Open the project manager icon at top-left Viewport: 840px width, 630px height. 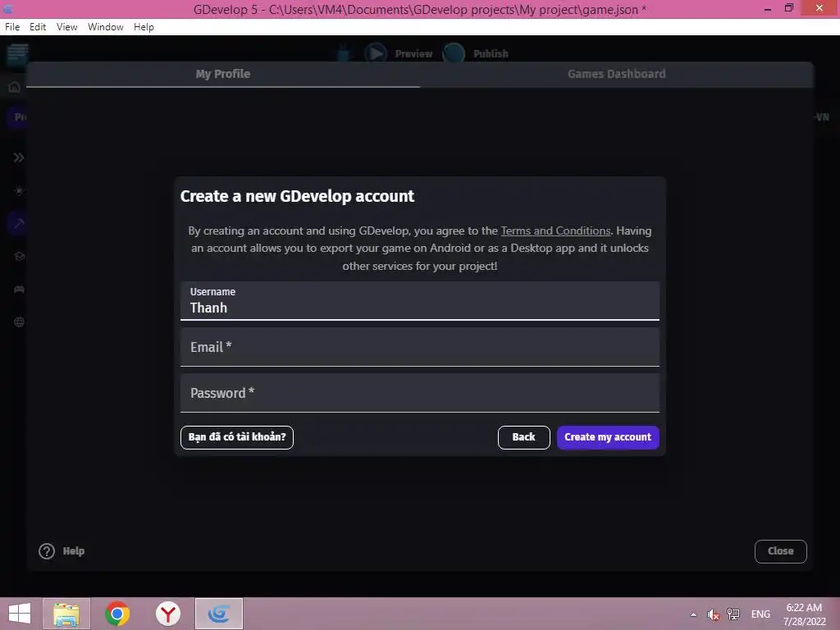point(17,53)
